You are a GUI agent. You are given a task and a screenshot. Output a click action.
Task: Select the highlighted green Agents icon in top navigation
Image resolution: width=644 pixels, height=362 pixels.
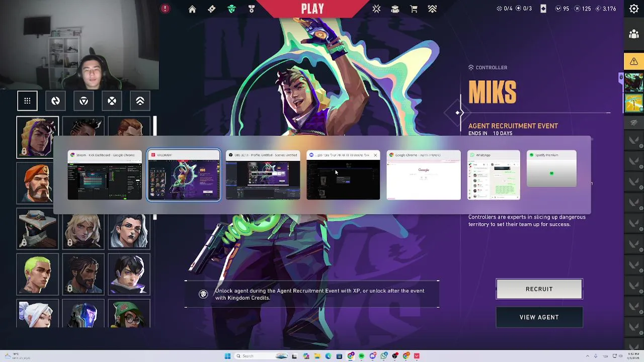tap(231, 9)
